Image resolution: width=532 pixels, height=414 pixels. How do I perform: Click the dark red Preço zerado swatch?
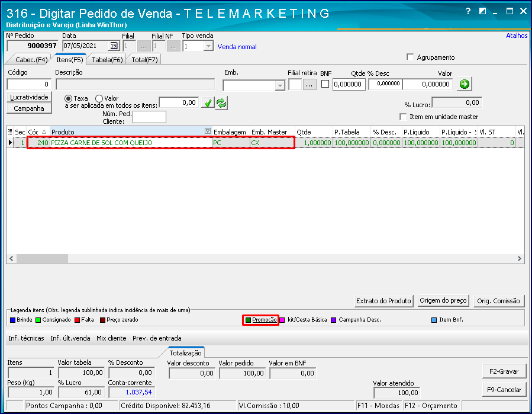tap(102, 320)
